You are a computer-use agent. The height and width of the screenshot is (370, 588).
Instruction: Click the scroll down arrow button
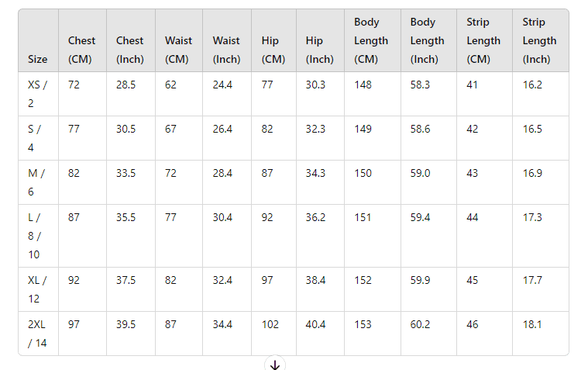click(x=275, y=365)
